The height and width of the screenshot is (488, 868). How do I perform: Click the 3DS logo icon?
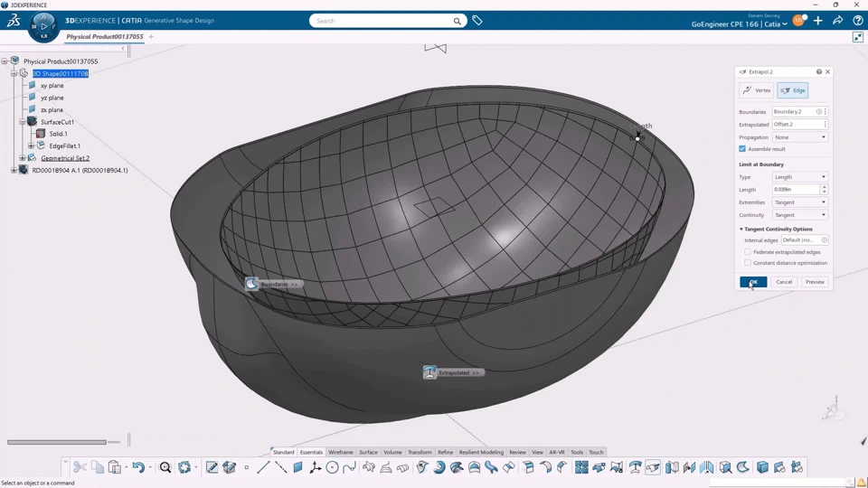click(x=14, y=21)
